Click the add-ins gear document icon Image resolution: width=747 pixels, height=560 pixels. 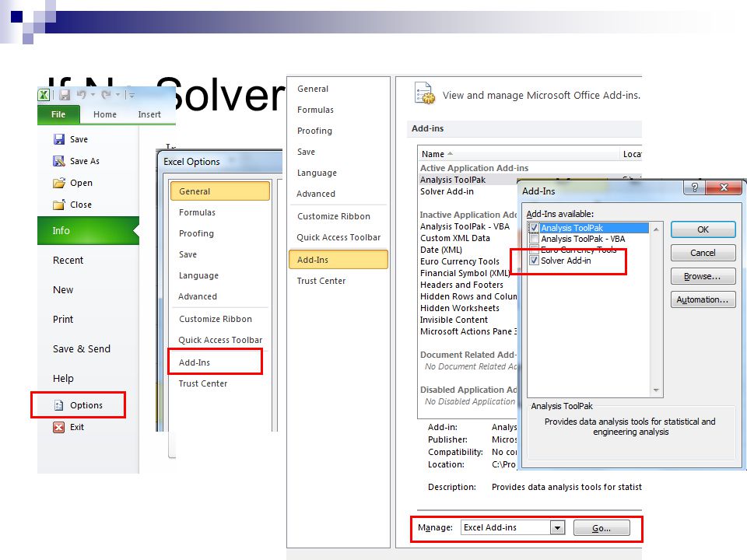(x=425, y=93)
